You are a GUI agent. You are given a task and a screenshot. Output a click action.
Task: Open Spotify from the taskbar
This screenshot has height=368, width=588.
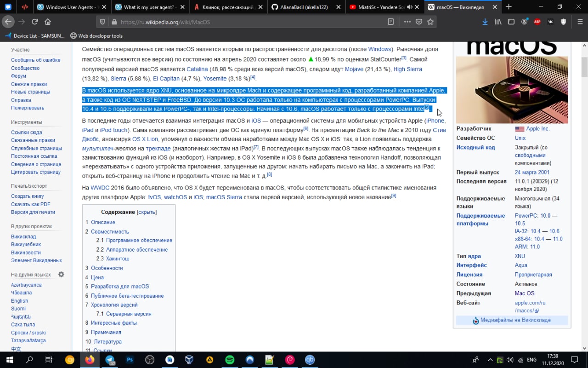coord(230,360)
